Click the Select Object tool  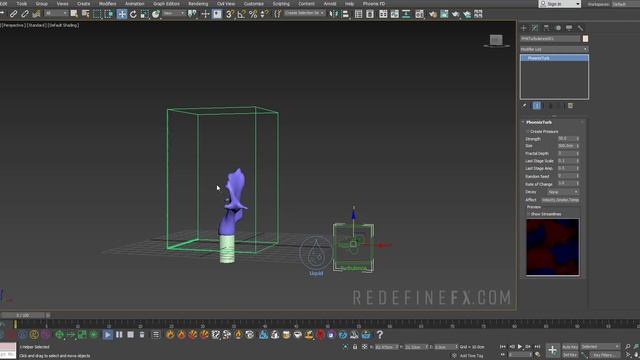tap(74, 14)
